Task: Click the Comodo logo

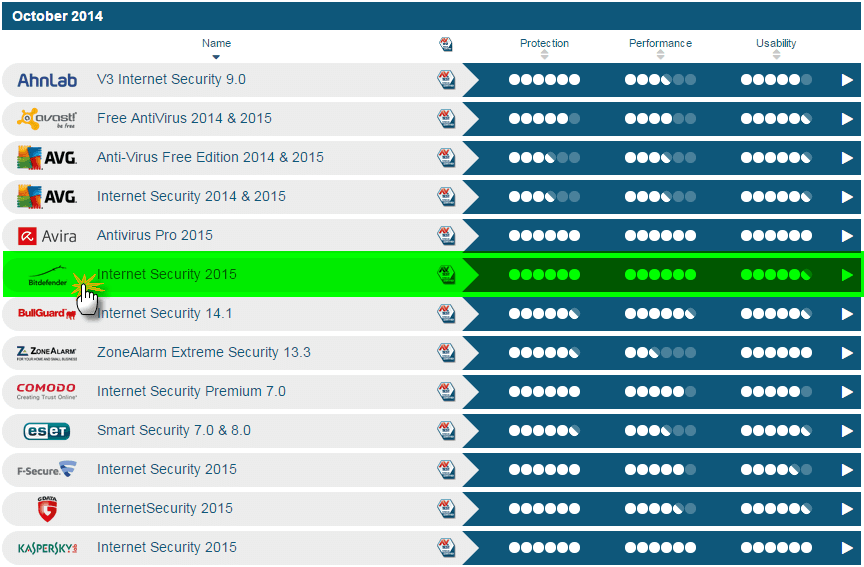Action: (47, 391)
